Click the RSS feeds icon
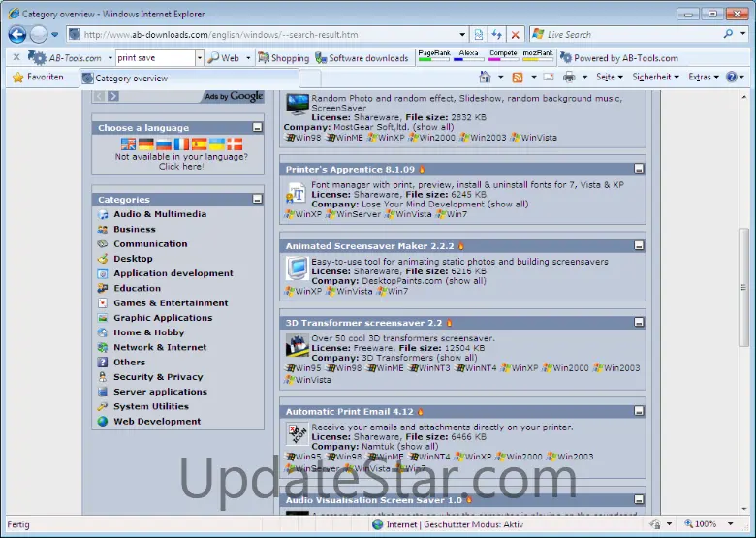The image size is (756, 538). [x=518, y=78]
